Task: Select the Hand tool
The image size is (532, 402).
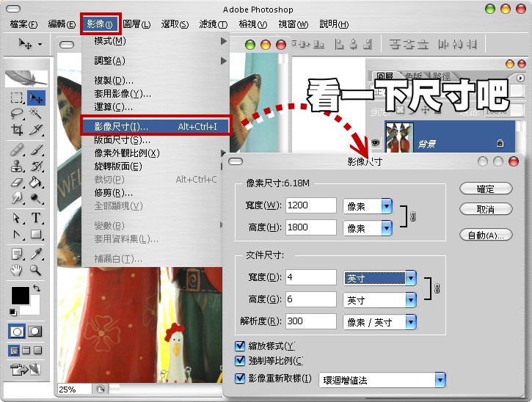Action: click(16, 271)
